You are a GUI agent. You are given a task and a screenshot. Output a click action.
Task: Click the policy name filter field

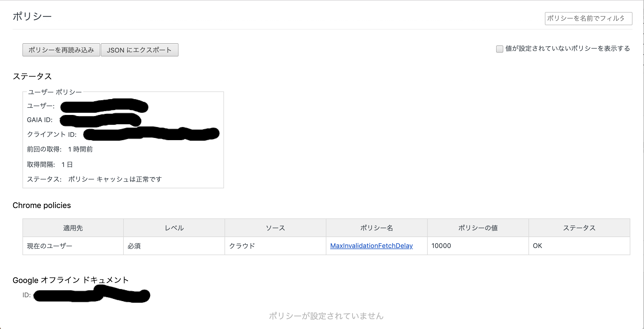pyautogui.click(x=588, y=18)
